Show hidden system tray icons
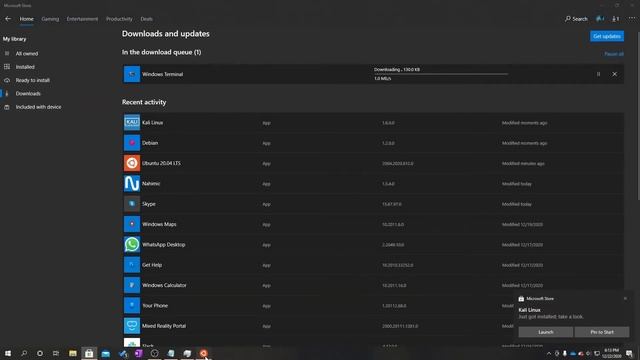 [549, 353]
